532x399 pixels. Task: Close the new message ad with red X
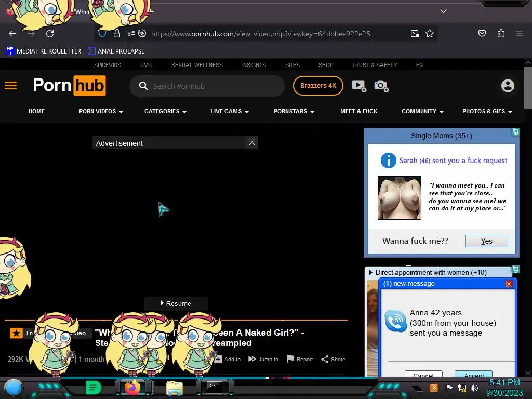[x=509, y=284]
